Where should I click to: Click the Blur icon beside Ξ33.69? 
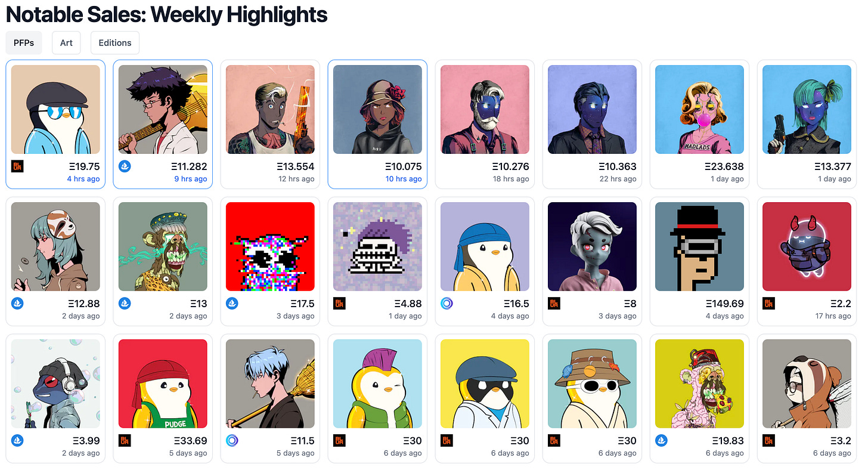point(125,441)
